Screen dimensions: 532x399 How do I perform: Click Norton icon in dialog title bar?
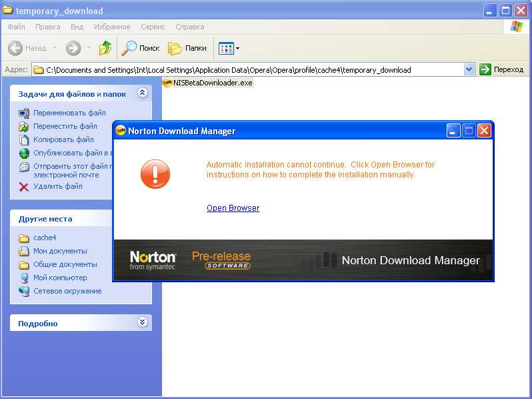click(121, 131)
